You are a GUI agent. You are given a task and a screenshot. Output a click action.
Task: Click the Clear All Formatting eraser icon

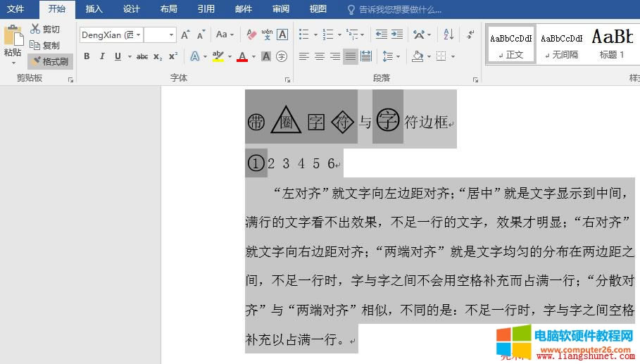251,34
